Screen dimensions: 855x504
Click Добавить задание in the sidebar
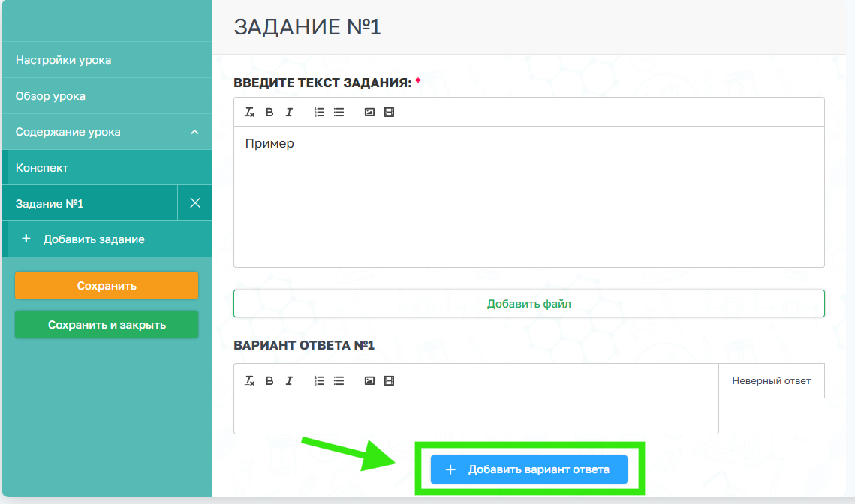(107, 238)
